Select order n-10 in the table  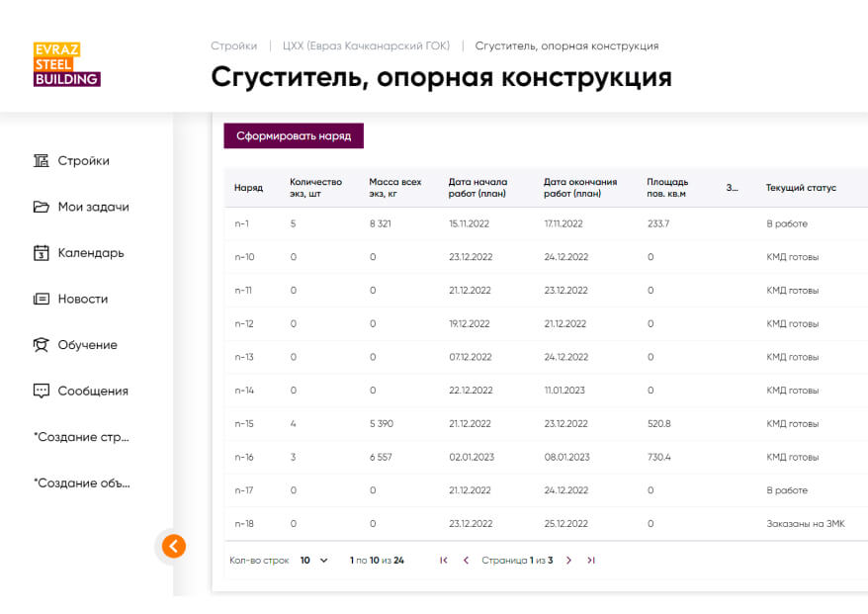pyautogui.click(x=244, y=257)
